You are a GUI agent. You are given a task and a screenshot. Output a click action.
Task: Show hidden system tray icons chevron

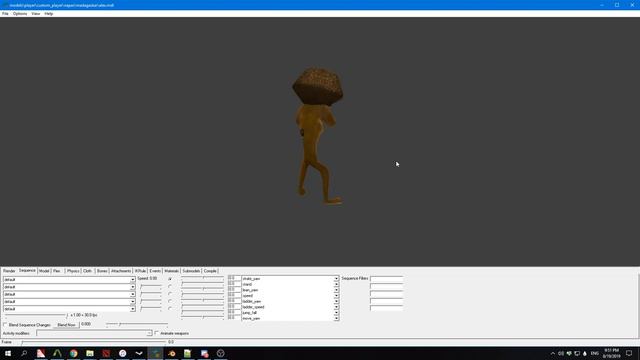(553, 353)
